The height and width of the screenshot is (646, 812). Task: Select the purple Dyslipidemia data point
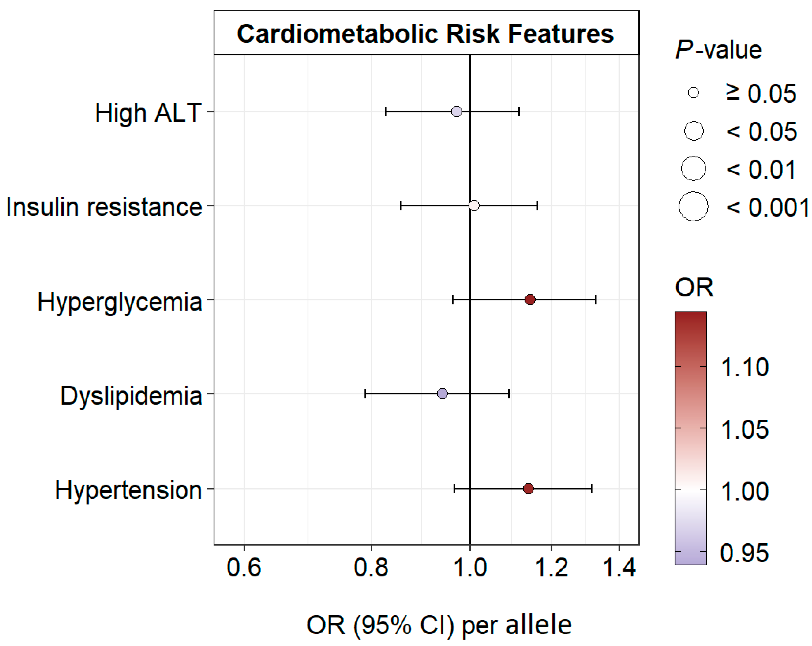click(443, 394)
